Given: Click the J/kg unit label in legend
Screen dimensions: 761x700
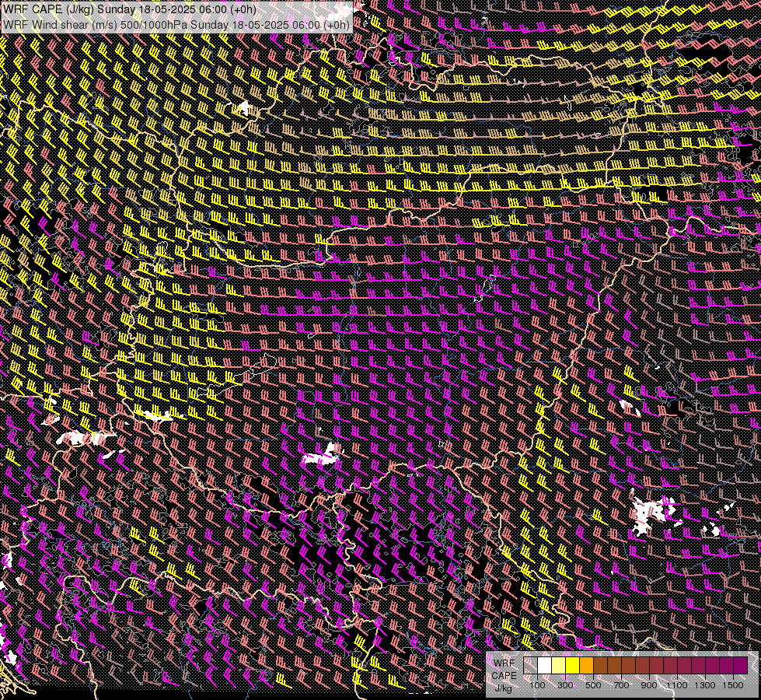Looking at the screenshot, I should [504, 688].
